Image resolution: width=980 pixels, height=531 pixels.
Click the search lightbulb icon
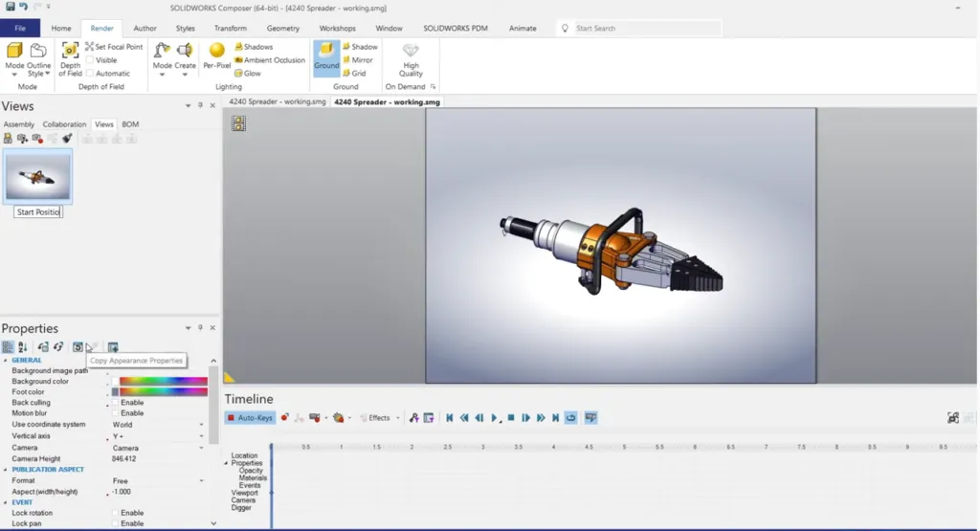(565, 28)
